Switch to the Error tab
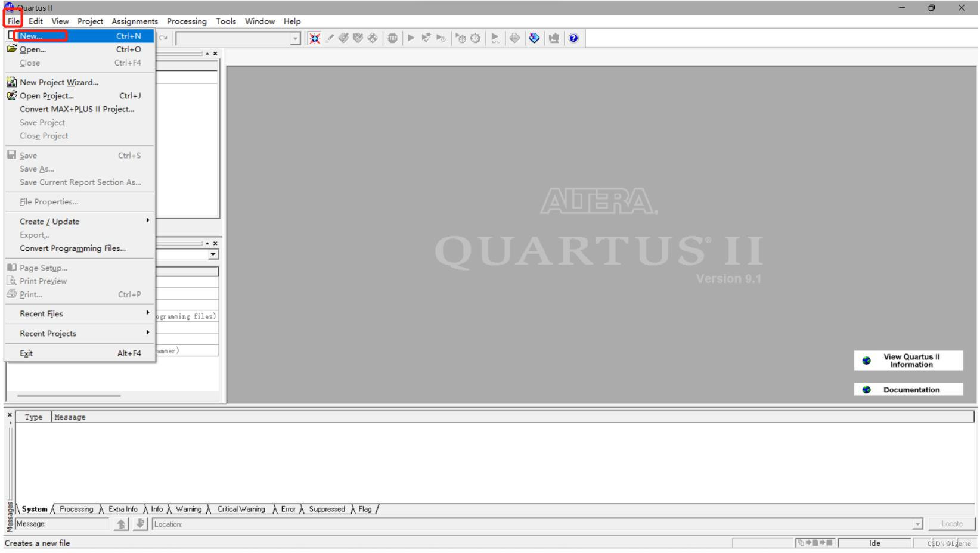The image size is (980, 553). pyautogui.click(x=288, y=509)
